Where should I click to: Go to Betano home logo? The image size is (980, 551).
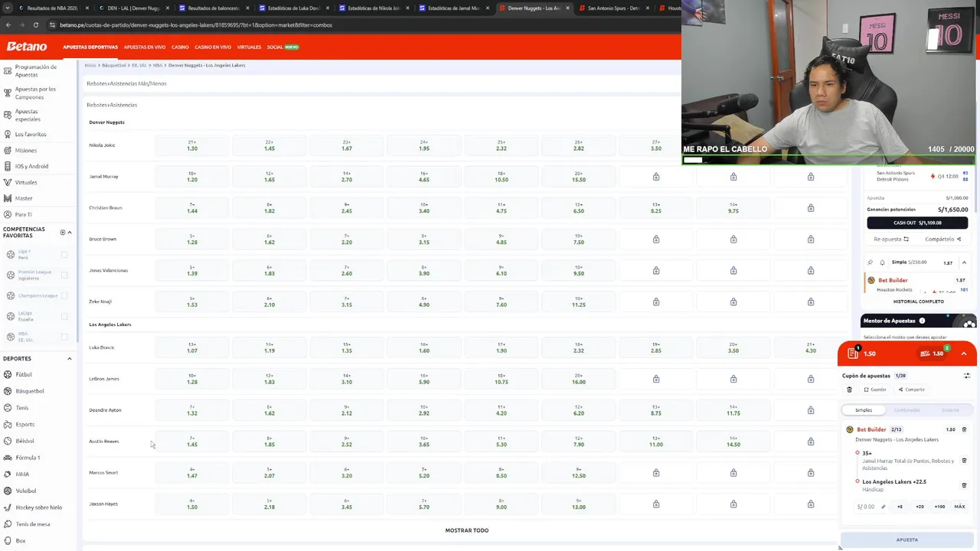point(27,47)
